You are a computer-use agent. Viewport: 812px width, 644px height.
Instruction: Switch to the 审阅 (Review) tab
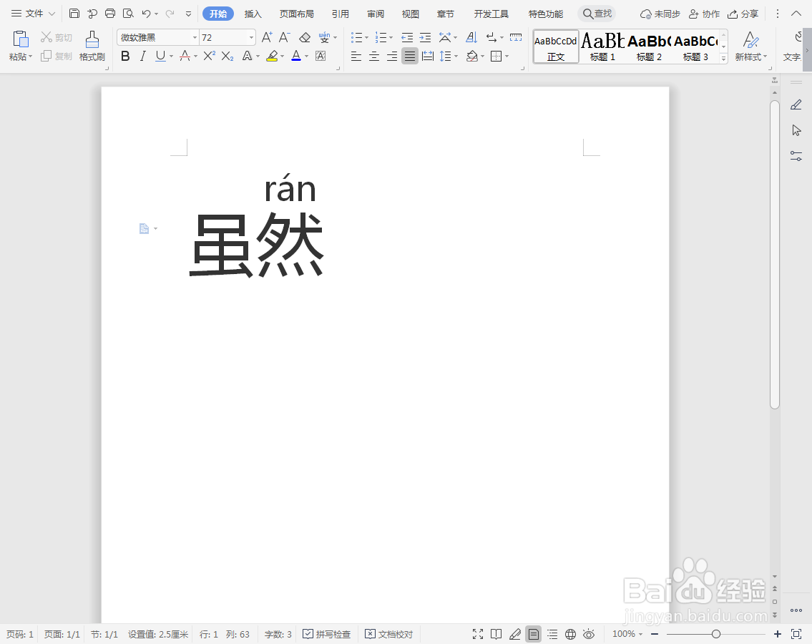pos(376,14)
